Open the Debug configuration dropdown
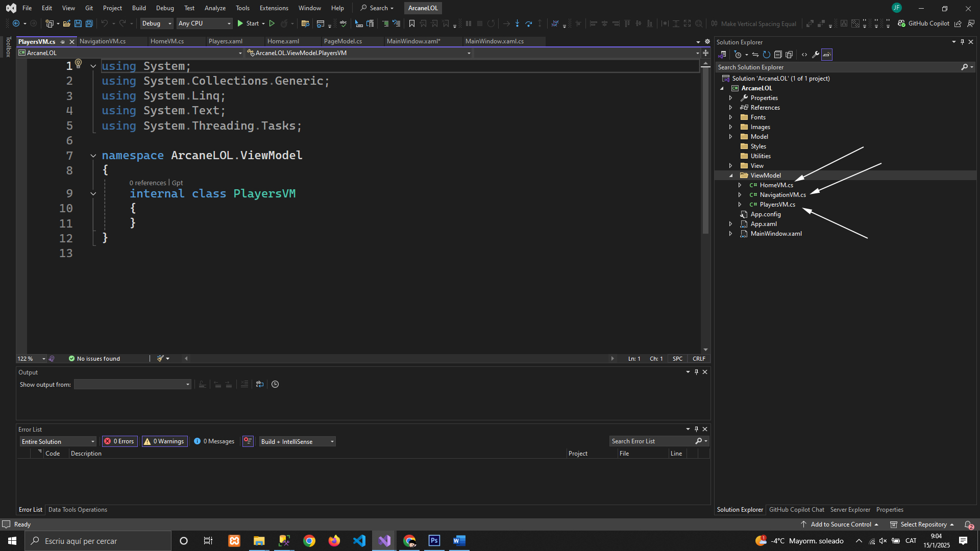 157,23
